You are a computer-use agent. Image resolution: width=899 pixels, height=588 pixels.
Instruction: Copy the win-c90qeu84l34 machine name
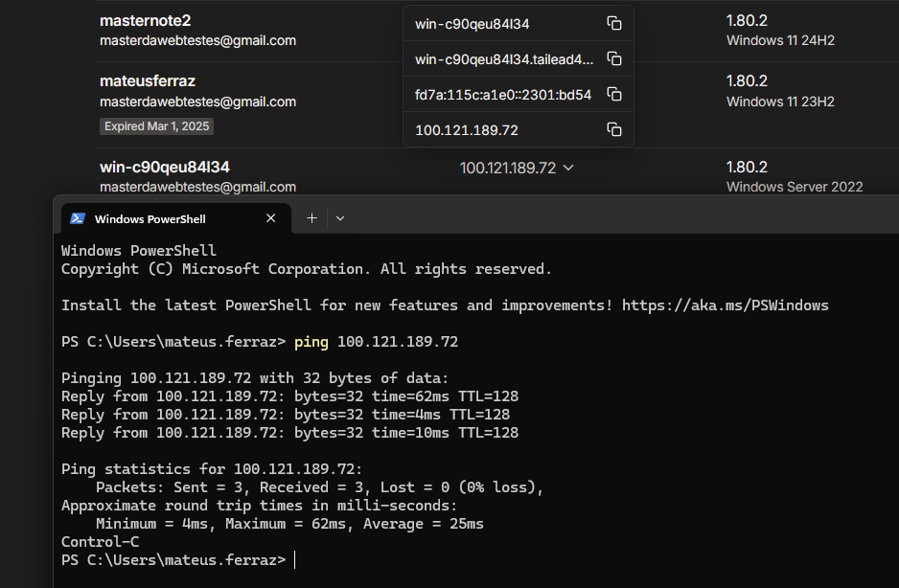point(614,24)
